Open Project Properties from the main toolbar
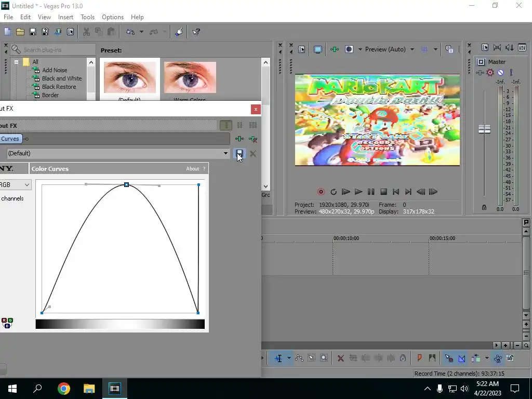Image resolution: width=532 pixels, height=399 pixels. 70,32
